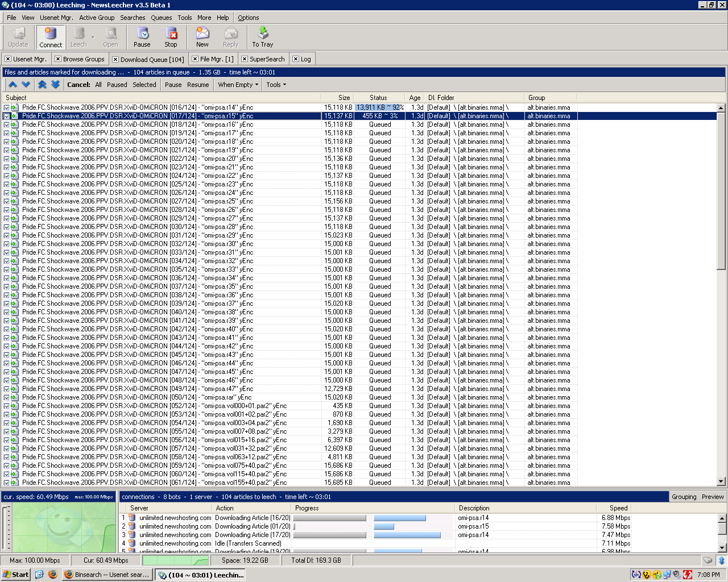Close the Log tab via its X icon
Screen dimensions: 728x582
point(296,59)
